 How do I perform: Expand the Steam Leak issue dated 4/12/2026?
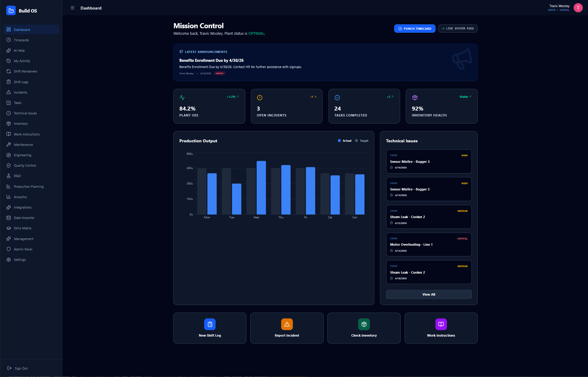click(429, 217)
